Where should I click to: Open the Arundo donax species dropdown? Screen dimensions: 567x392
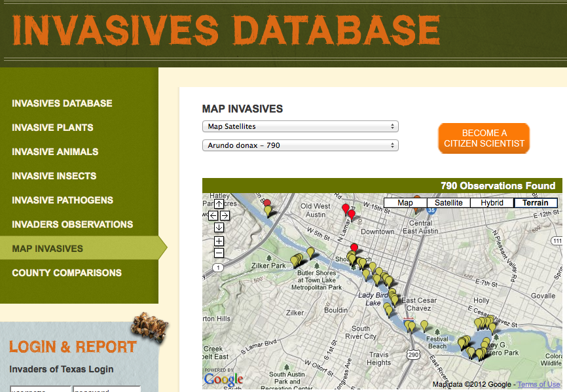coord(300,145)
